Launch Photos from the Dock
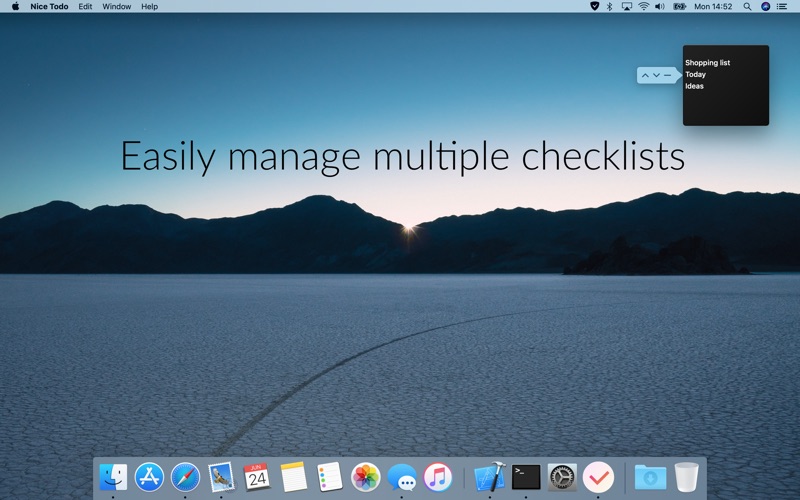800x500 pixels. click(365, 477)
